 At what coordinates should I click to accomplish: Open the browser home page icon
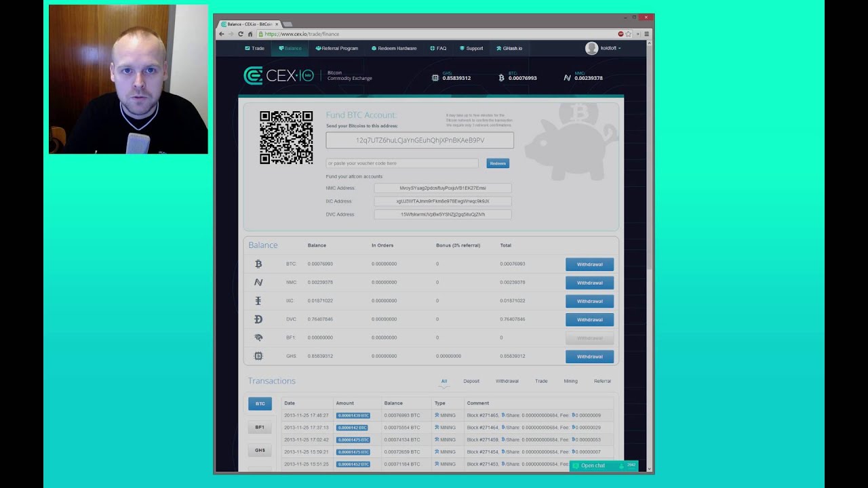pos(250,34)
